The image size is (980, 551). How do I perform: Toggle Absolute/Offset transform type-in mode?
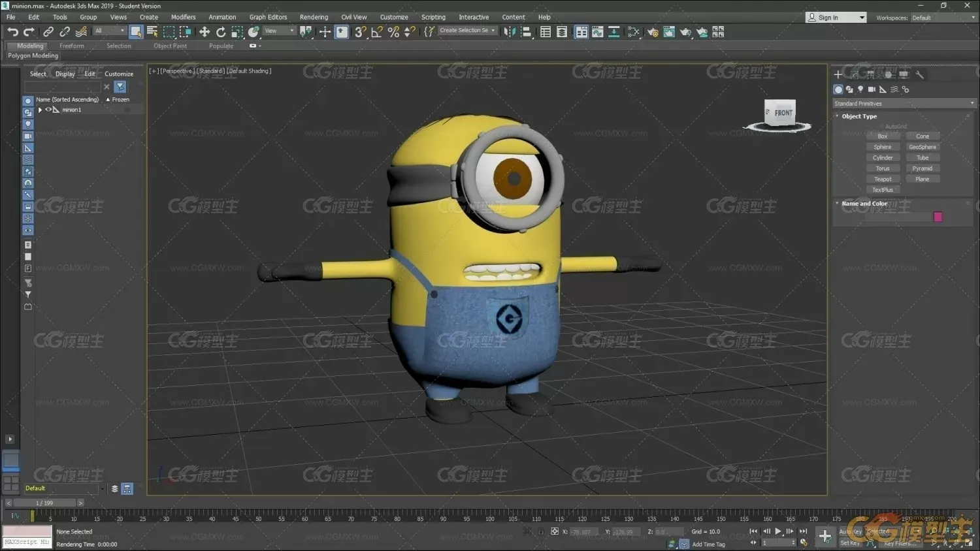555,531
